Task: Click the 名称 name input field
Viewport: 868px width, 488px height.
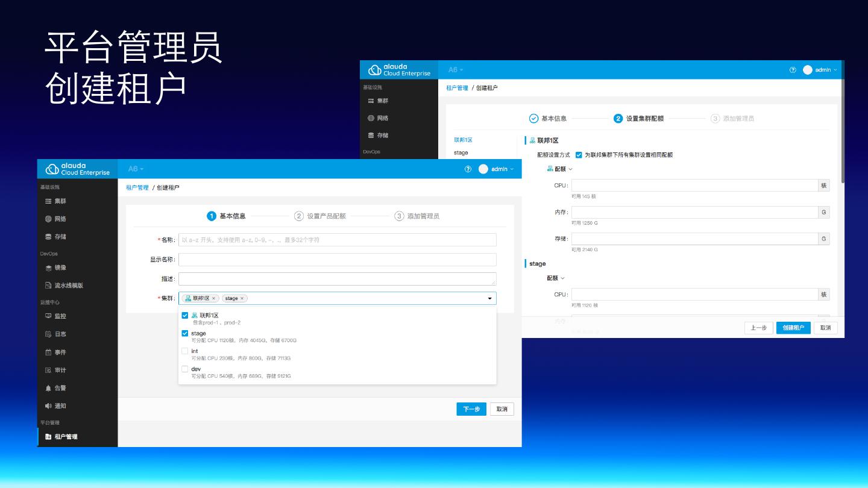Action: point(337,240)
